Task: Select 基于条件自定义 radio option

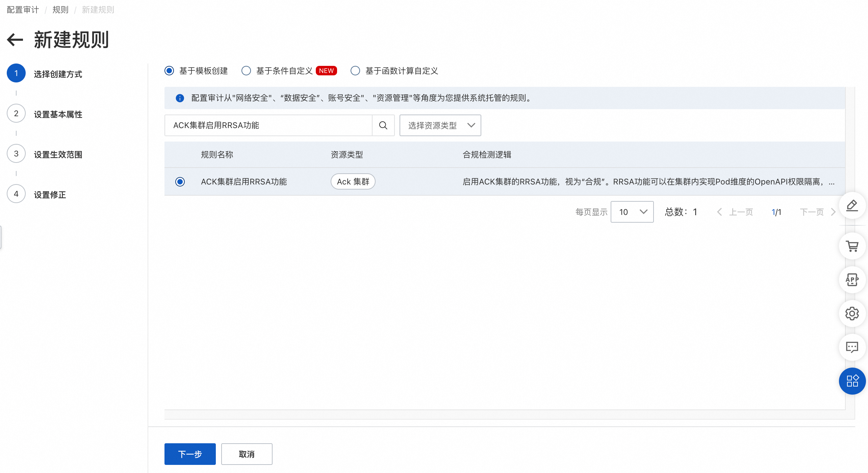Action: click(x=246, y=71)
